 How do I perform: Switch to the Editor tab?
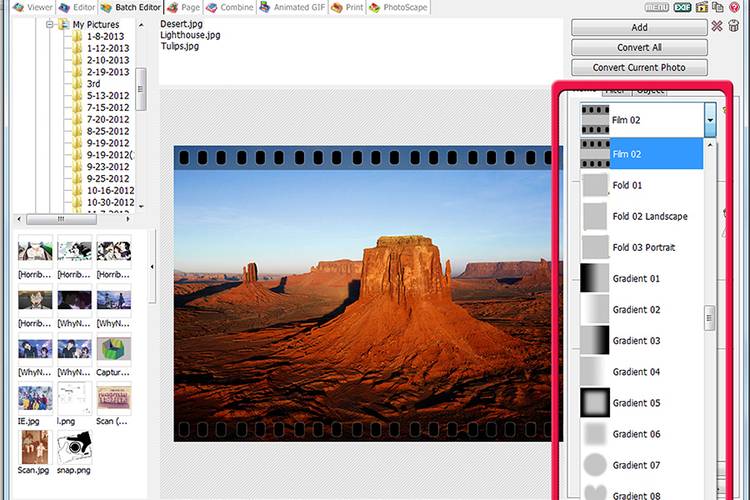(x=77, y=7)
